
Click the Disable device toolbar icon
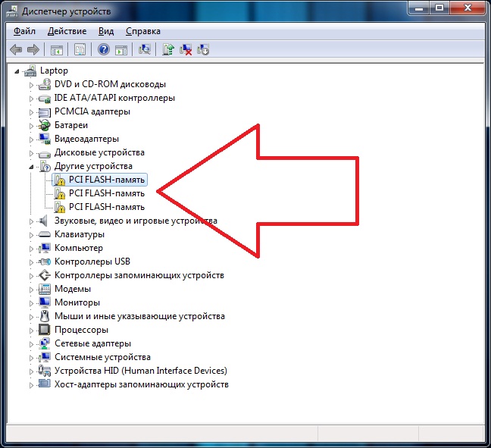(203, 49)
